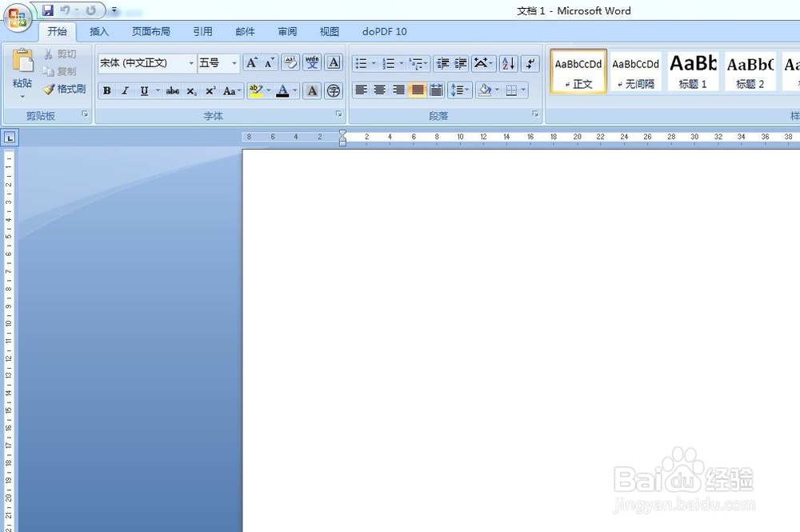Click the Bullets list icon
800x532 pixels.
(x=361, y=63)
